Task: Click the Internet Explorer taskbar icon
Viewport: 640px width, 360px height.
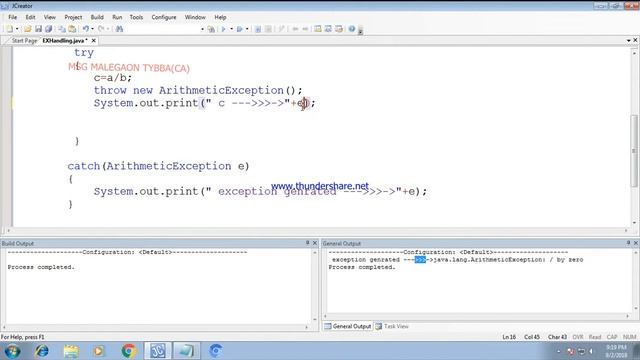Action: [x=42, y=351]
